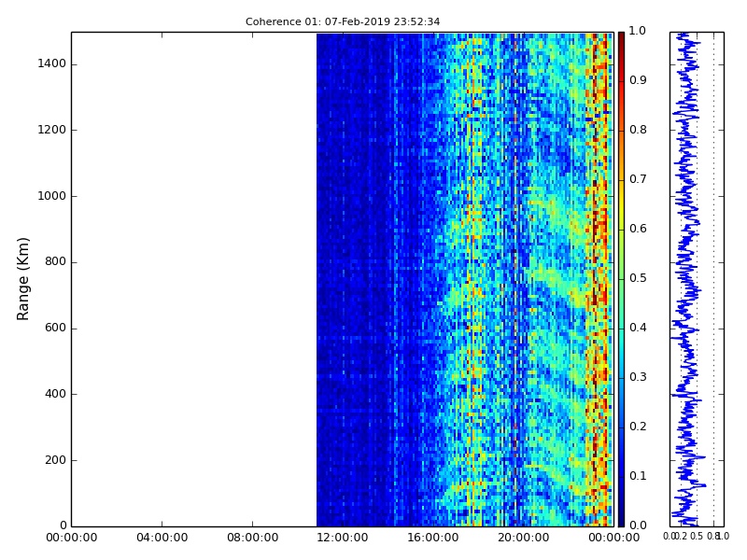This screenshot has width=747, height=560.
Task: Click the 04:00:00 time axis label
Action: click(162, 538)
